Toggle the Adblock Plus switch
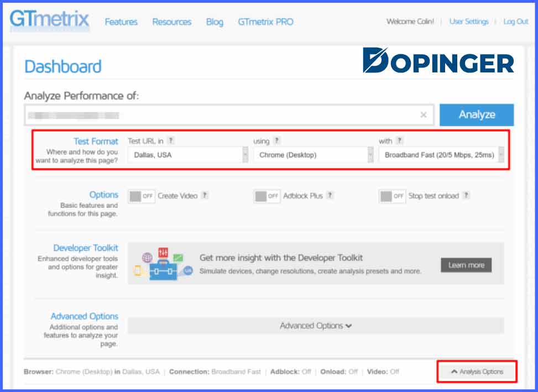The width and height of the screenshot is (538, 392). coord(267,196)
